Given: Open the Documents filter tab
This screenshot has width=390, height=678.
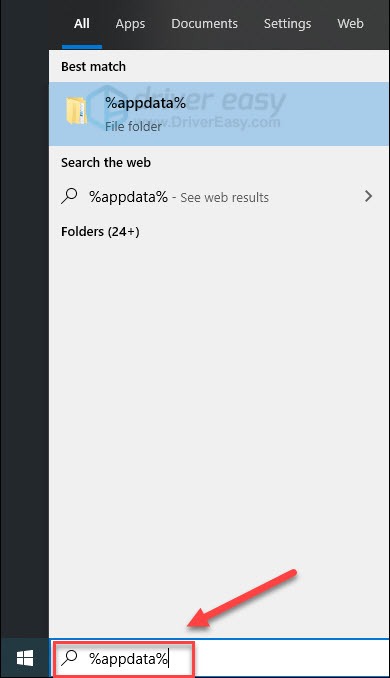Looking at the screenshot, I should pos(205,24).
